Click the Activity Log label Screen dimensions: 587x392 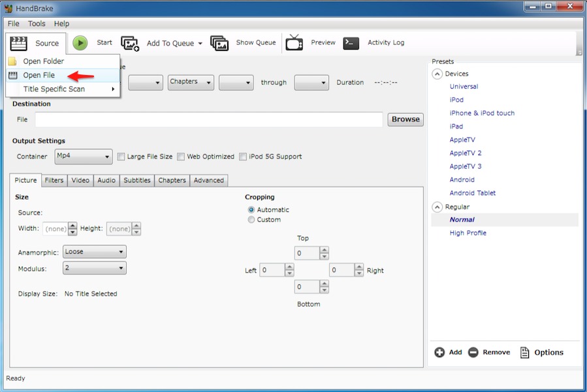click(x=386, y=42)
